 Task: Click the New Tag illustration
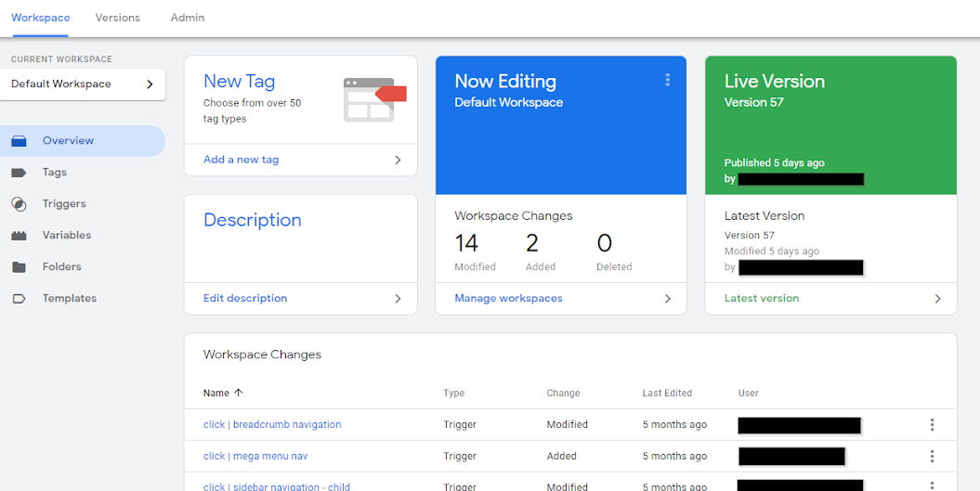374,99
